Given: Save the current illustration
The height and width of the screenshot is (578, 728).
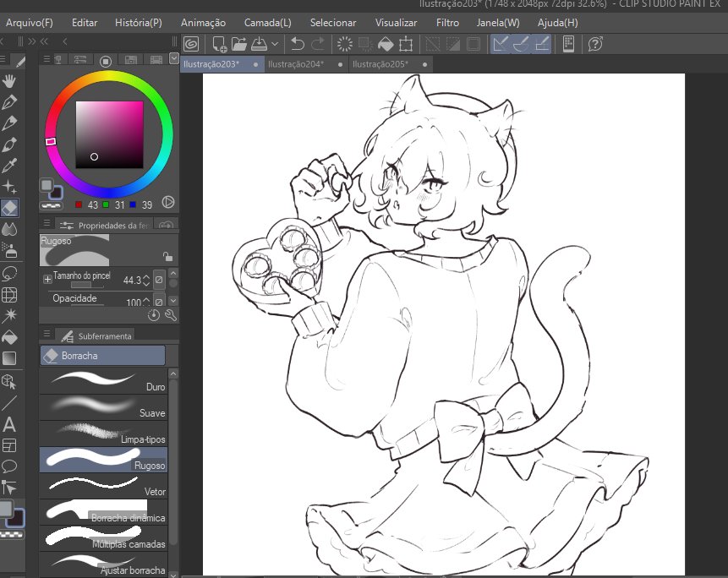Looking at the screenshot, I should pyautogui.click(x=259, y=45).
